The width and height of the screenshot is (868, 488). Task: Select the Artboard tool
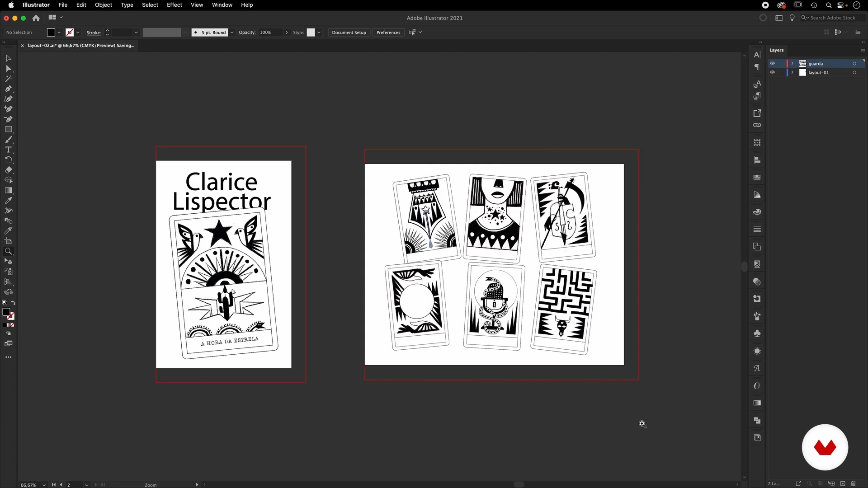[8, 241]
